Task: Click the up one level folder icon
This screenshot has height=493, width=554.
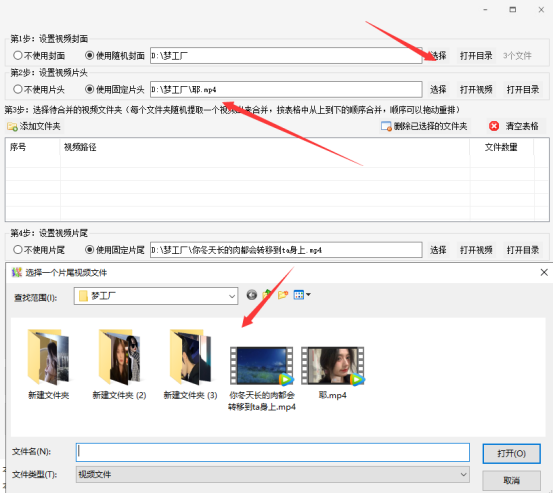Action: point(267,295)
